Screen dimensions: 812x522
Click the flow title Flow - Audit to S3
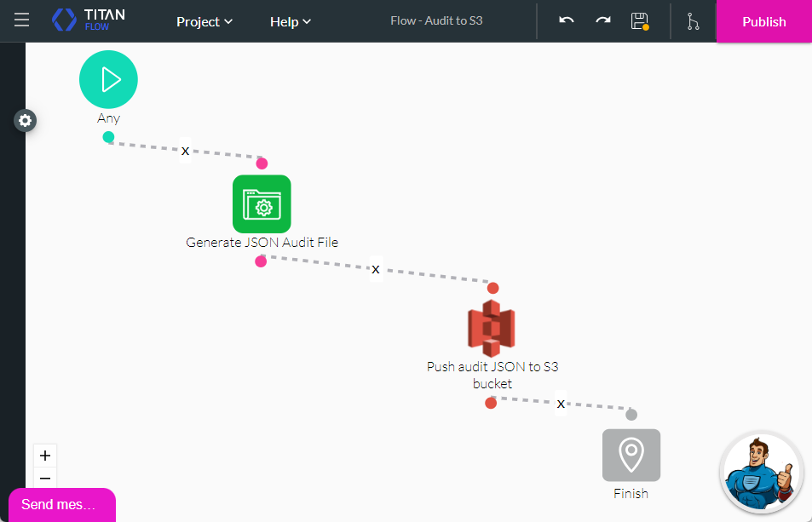coord(436,20)
